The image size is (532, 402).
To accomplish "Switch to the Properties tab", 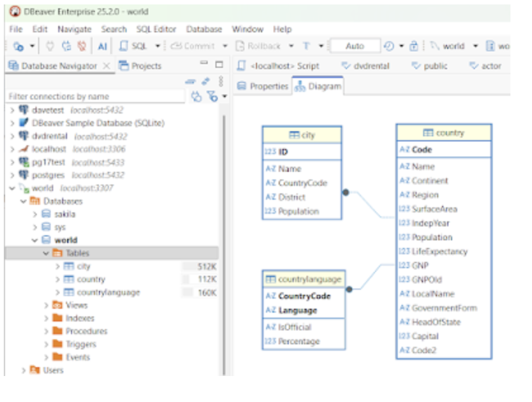I will point(263,86).
